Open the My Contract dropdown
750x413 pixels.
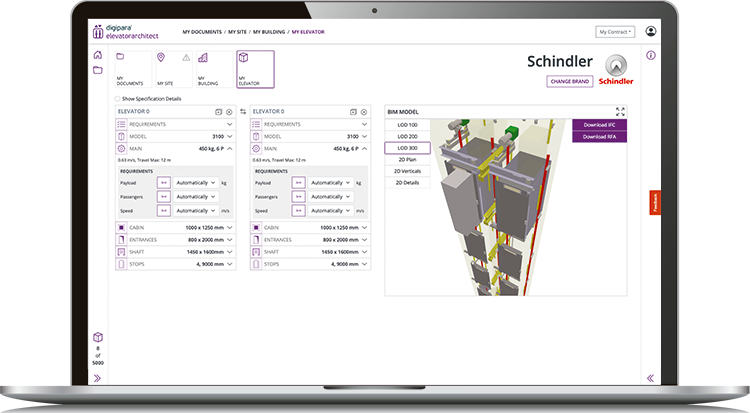615,32
